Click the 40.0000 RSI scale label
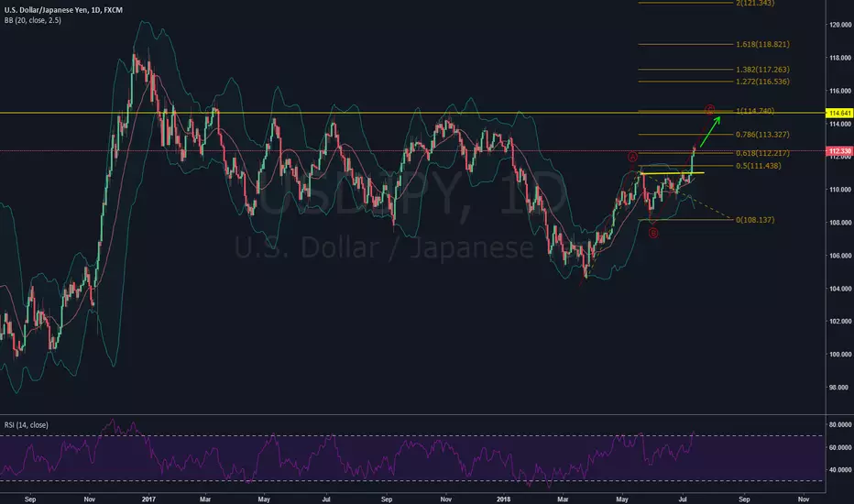This screenshot has width=854, height=504. [x=840, y=470]
